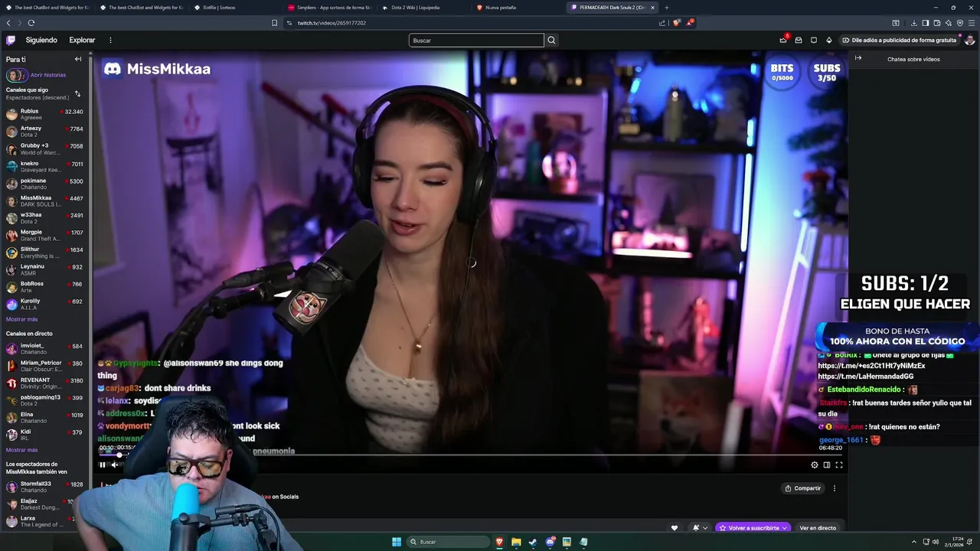Open the Explorar tab
This screenshot has height=551, width=980.
pos(82,40)
